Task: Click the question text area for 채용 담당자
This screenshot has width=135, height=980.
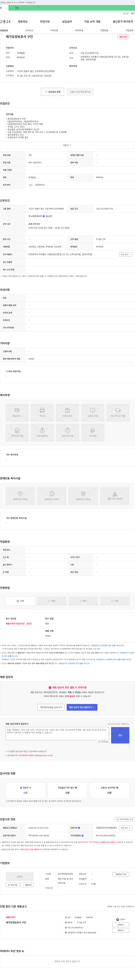Action: click(57, 734)
